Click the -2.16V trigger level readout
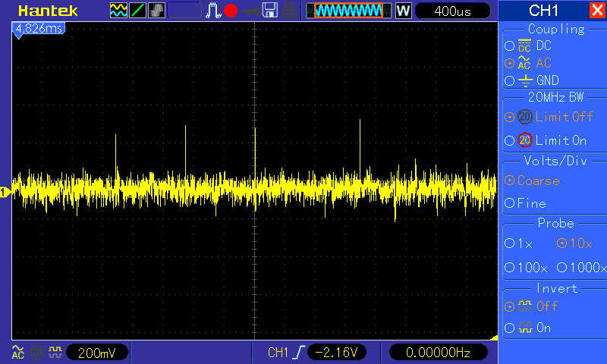Screen dimensions: 607x364 tap(336, 353)
